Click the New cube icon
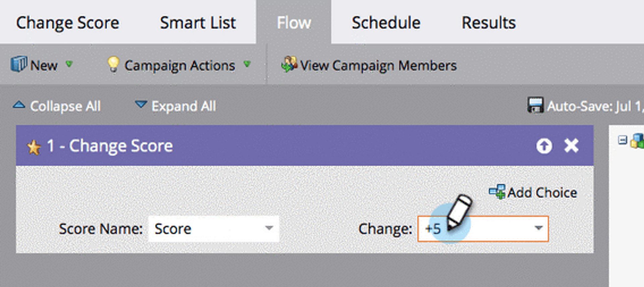644x287 pixels. click(18, 64)
